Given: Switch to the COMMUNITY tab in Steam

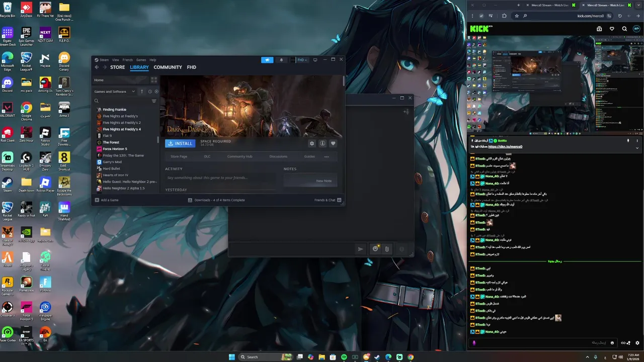Looking at the screenshot, I should tap(168, 67).
